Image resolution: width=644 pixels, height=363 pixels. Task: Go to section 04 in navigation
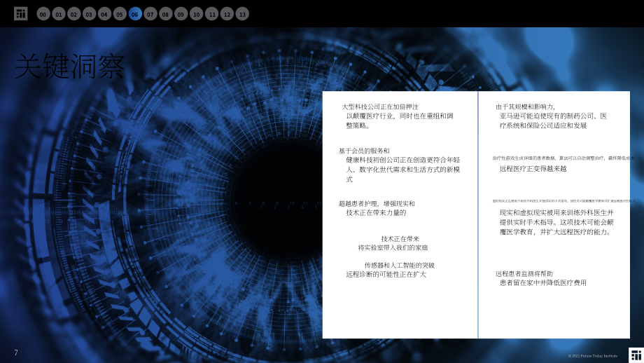(104, 14)
